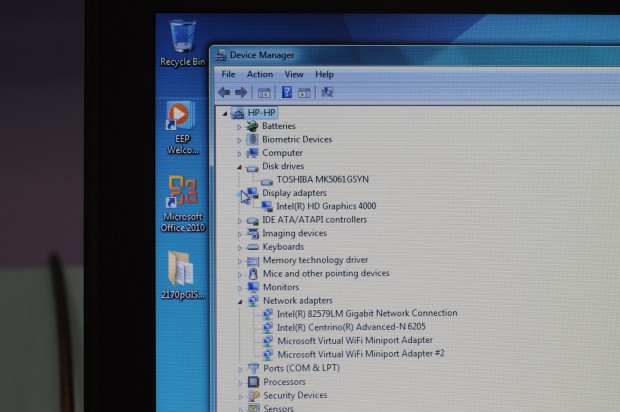Image resolution: width=620 pixels, height=412 pixels.
Task: Collapse the Disk drives arrow
Action: point(239,167)
